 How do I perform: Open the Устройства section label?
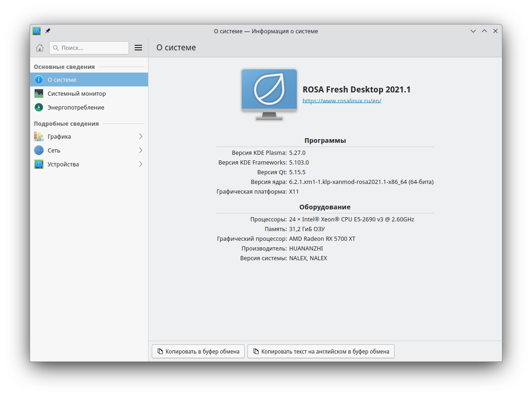click(x=63, y=165)
